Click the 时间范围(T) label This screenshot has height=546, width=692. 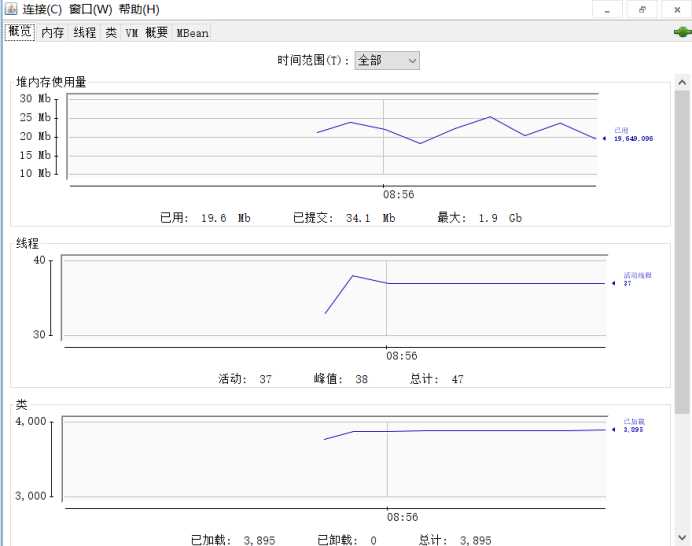click(313, 60)
